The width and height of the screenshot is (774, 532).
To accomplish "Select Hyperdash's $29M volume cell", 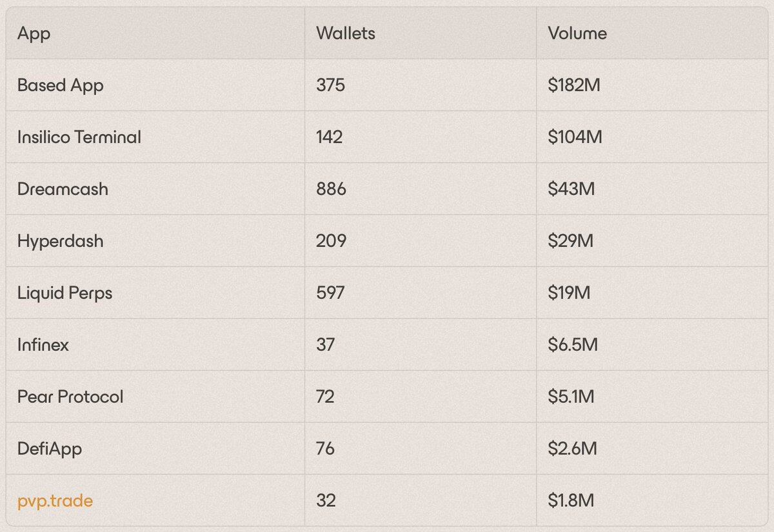I will click(570, 241).
